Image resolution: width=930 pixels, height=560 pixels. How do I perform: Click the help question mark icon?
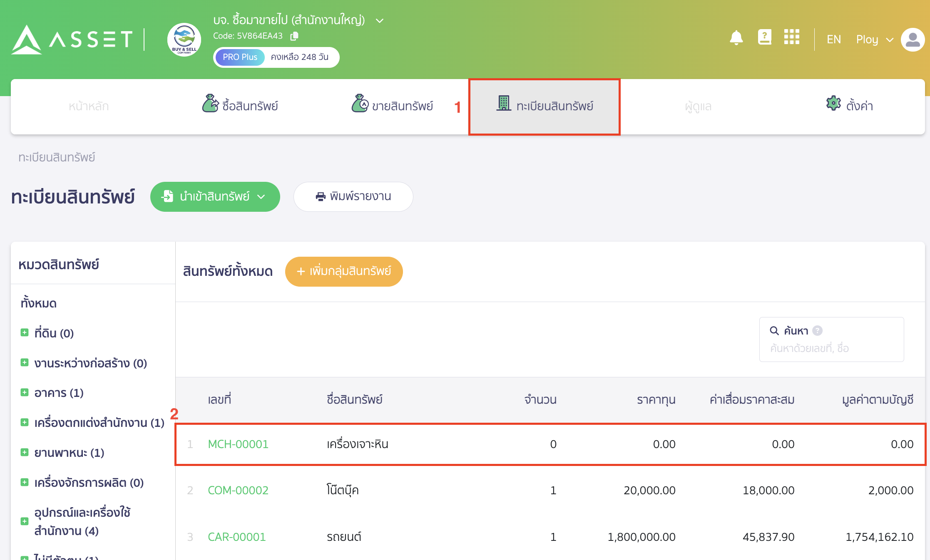[765, 38]
